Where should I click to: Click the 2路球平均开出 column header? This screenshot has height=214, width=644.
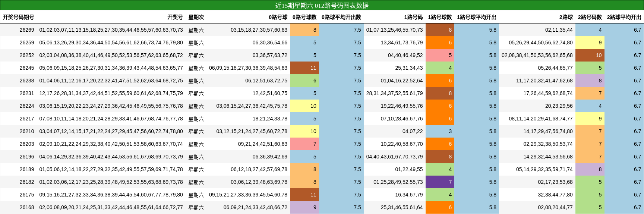[624, 17]
